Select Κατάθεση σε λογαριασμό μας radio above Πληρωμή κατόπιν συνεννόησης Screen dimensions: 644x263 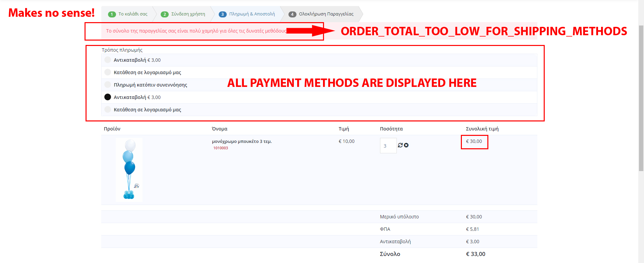(108, 72)
